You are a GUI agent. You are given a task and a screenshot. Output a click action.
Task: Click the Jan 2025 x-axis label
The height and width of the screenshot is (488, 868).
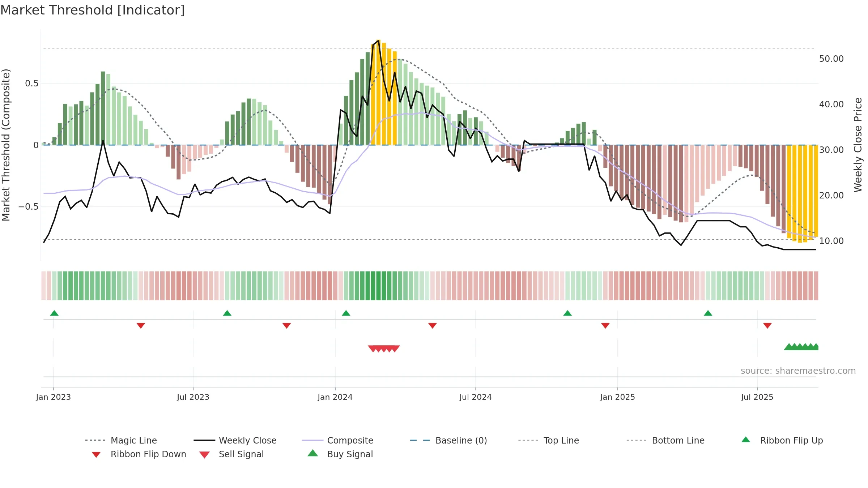[618, 397]
